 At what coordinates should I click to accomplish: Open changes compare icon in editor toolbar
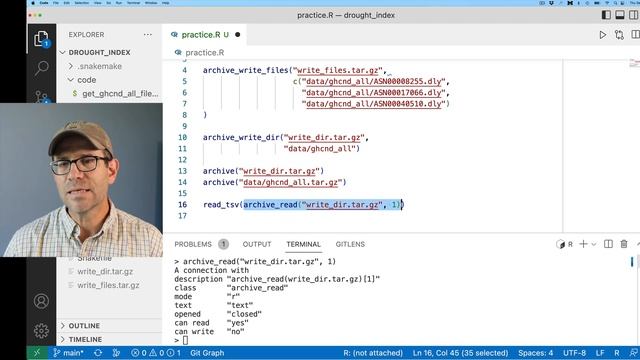(619, 35)
